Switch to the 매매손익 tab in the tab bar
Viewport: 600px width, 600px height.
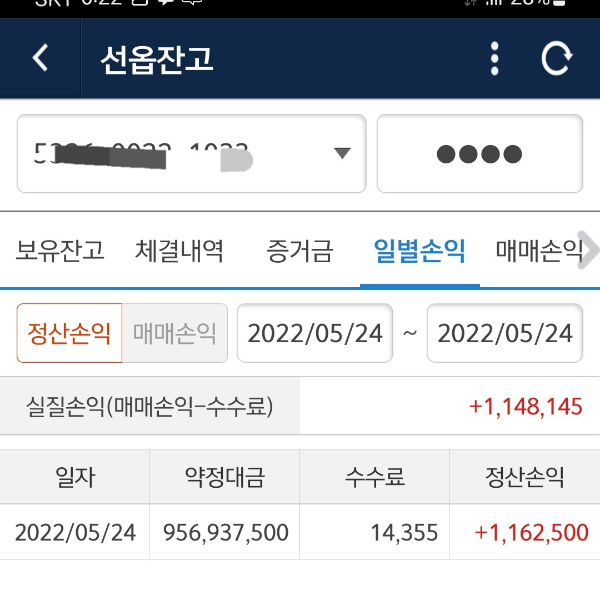[538, 250]
